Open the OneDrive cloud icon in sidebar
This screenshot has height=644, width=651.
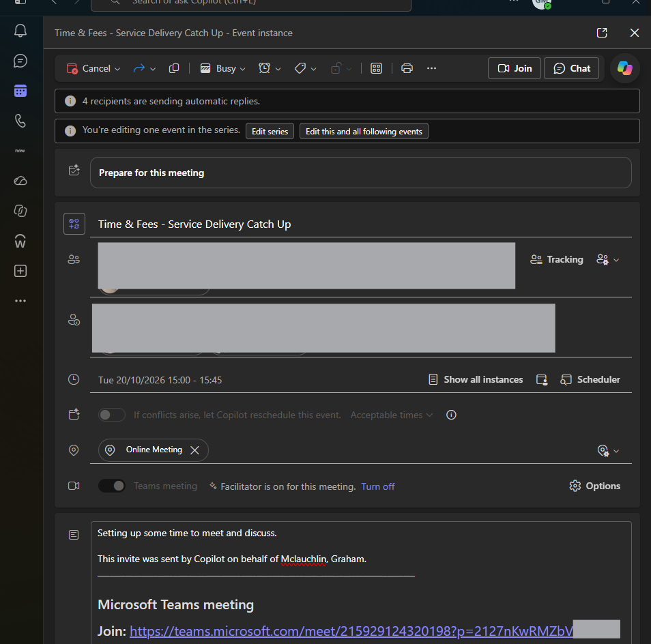coord(20,181)
